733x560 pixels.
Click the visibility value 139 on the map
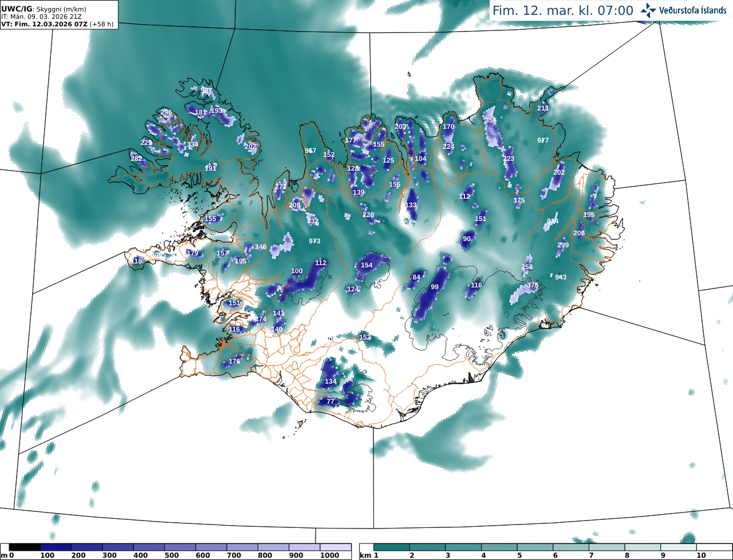[358, 193]
